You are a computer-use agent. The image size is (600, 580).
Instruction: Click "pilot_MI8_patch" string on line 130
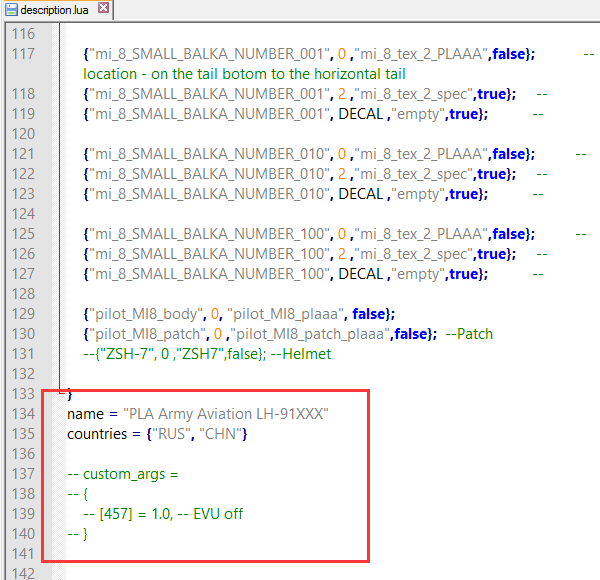coord(147,334)
